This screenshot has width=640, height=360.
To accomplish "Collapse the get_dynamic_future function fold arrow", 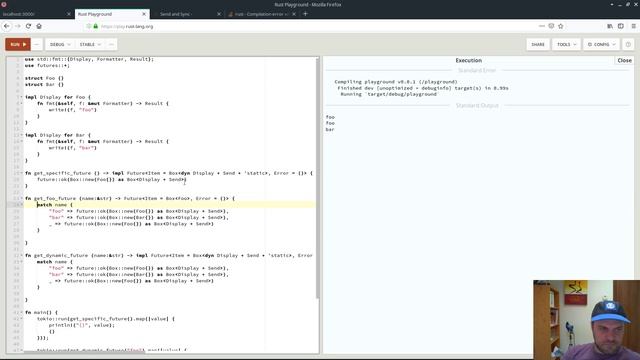I will point(21,256).
